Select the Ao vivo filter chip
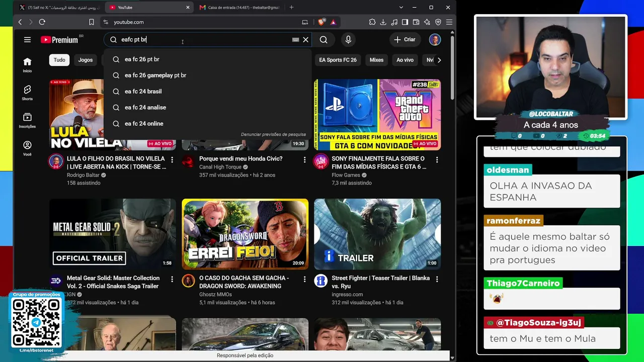The image size is (644, 362). 405,60
